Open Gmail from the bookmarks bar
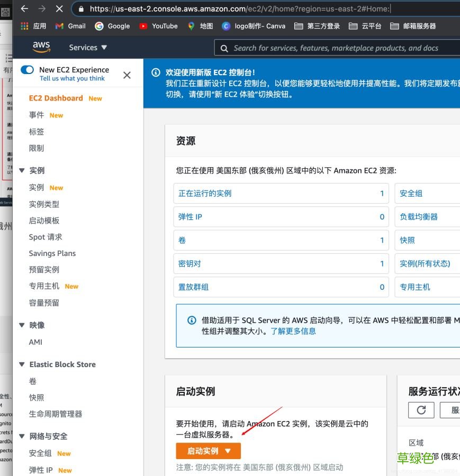This screenshot has height=476, width=460. 70,25
